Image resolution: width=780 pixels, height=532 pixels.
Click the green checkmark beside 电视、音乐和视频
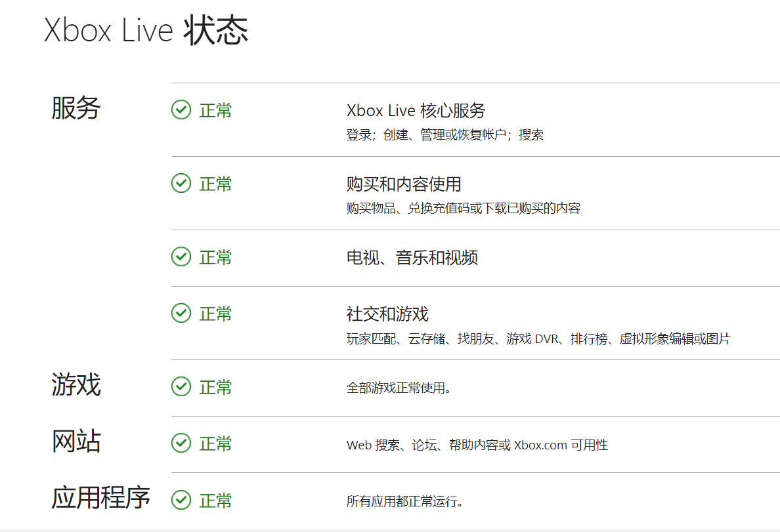tap(181, 256)
